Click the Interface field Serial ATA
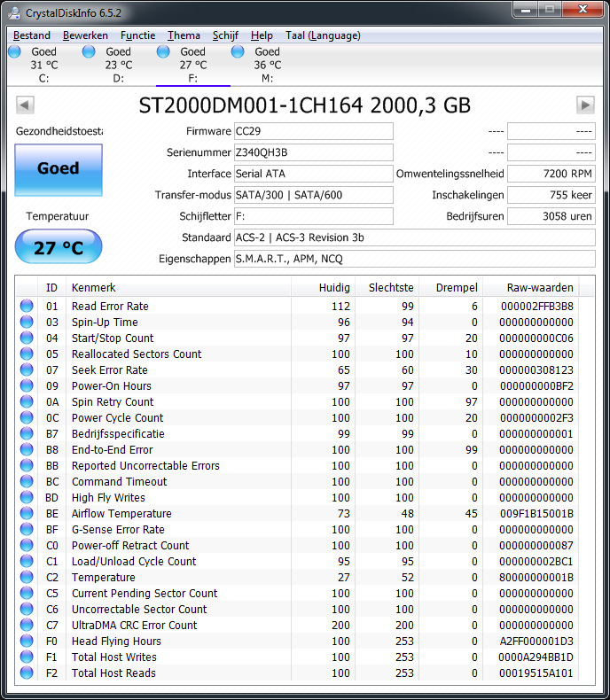The width and height of the screenshot is (610, 700). click(x=314, y=174)
